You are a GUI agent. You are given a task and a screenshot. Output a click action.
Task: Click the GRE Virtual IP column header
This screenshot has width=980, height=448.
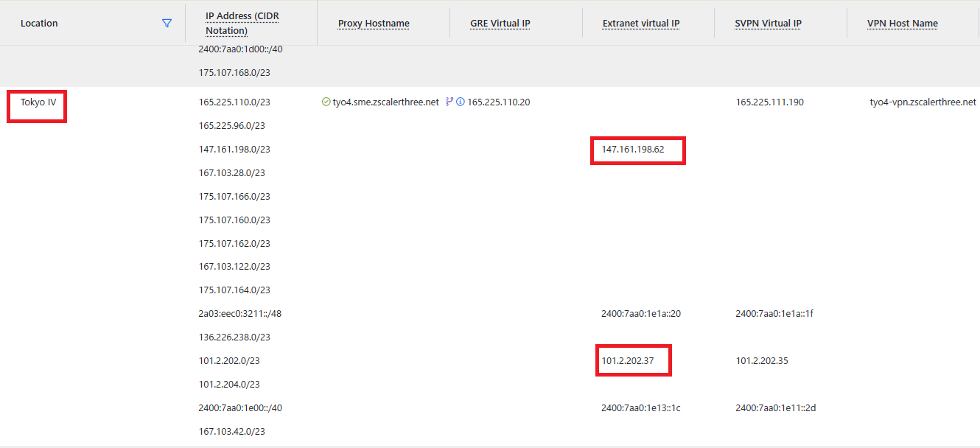pos(500,24)
